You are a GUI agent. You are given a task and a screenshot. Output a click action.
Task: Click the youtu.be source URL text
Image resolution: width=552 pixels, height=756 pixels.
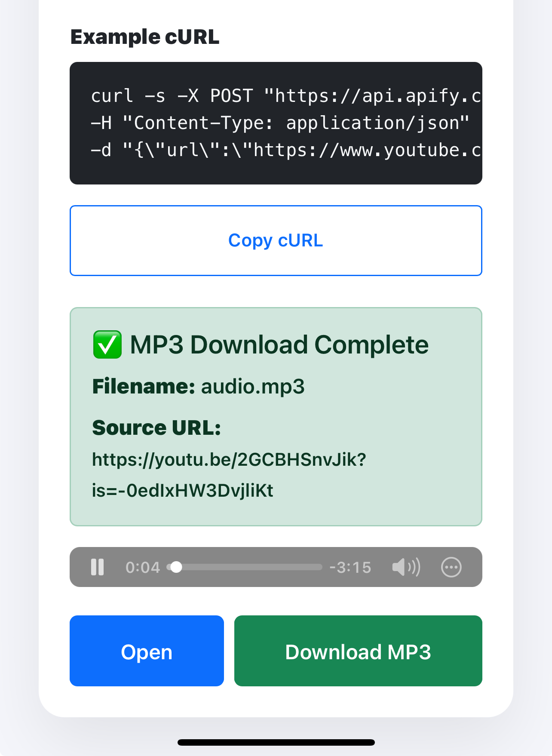(229, 475)
